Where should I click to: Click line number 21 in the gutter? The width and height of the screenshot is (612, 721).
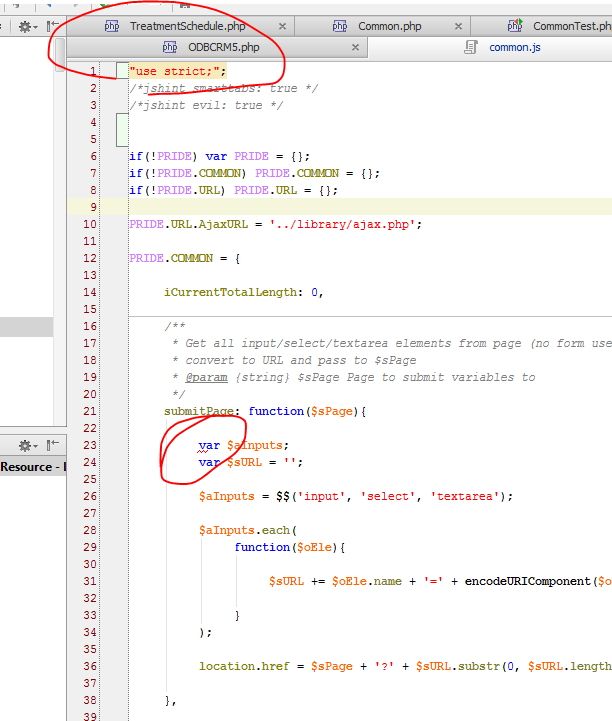[90, 412]
